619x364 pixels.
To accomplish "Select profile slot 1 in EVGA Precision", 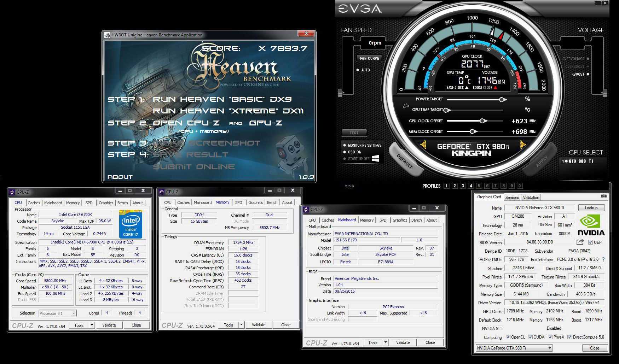I will click(x=446, y=186).
